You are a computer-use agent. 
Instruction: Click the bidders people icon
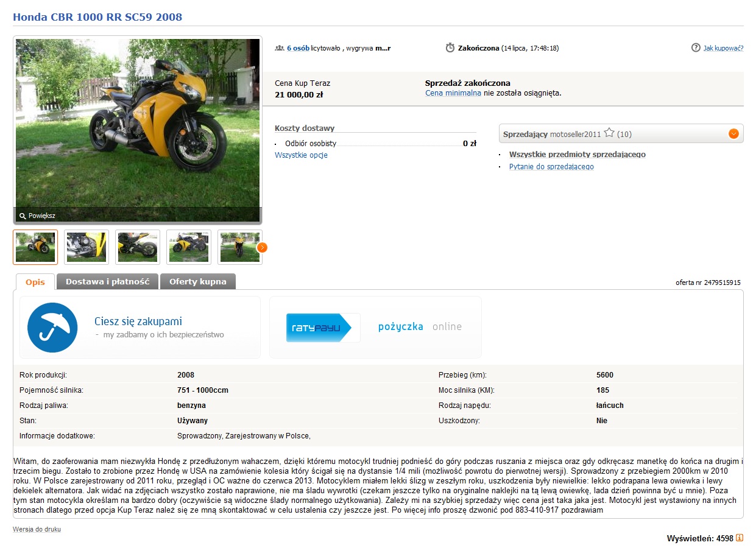(x=280, y=47)
